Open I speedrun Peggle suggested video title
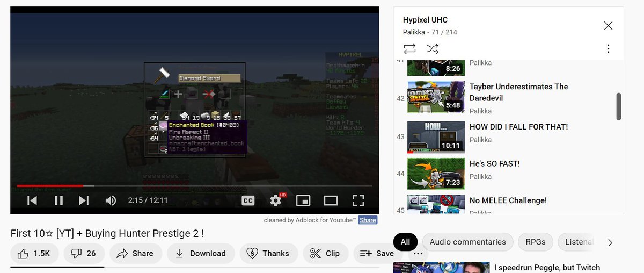 (x=547, y=267)
